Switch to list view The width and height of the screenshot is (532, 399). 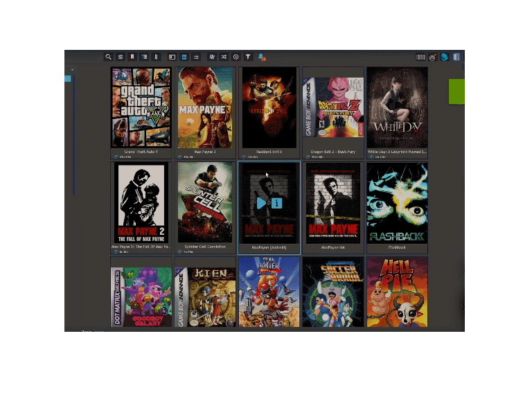tap(196, 57)
